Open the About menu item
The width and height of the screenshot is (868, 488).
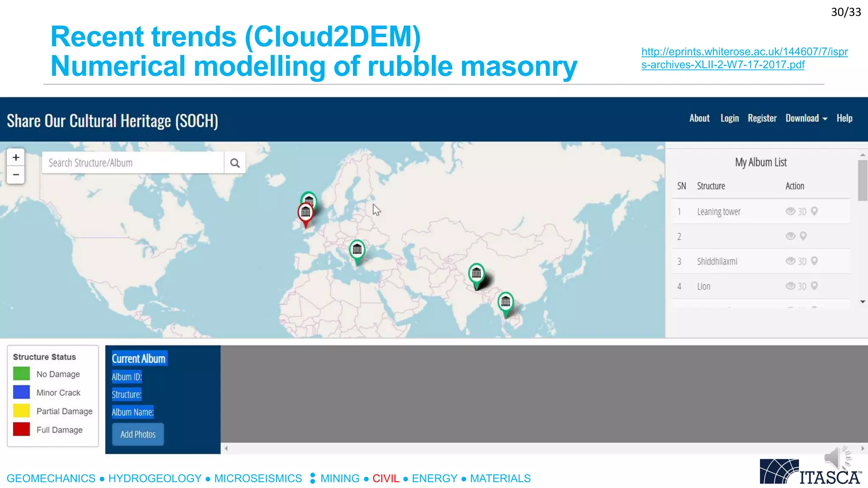pos(699,119)
